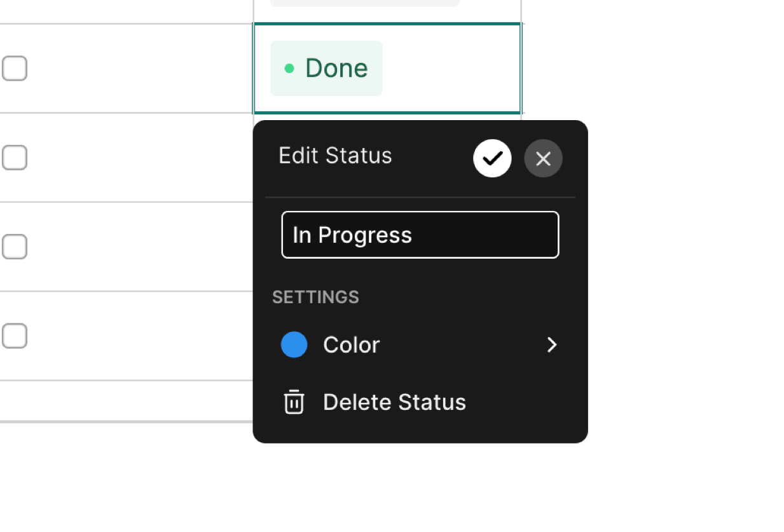The width and height of the screenshot is (784, 532).
Task: Click the trash can icon
Action: click(294, 402)
